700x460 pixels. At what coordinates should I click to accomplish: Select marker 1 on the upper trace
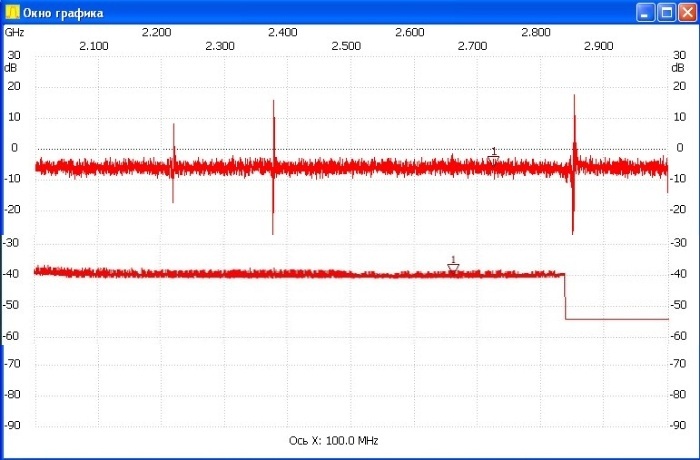(x=493, y=155)
